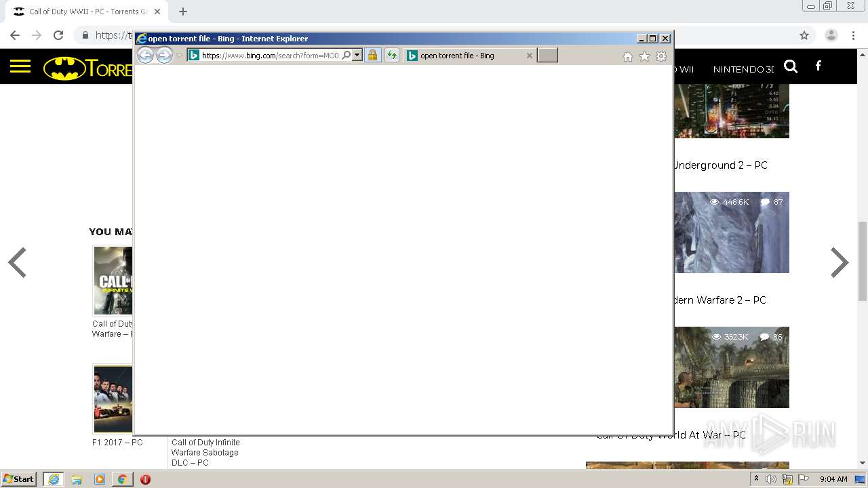Close the 'open torrent file - Bing' IE tab
This screenshot has height=488, width=868.
pos(530,56)
